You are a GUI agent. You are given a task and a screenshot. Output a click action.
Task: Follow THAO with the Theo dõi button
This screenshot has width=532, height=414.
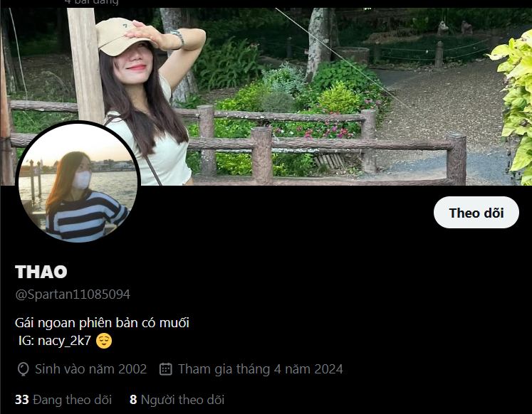[x=476, y=213]
